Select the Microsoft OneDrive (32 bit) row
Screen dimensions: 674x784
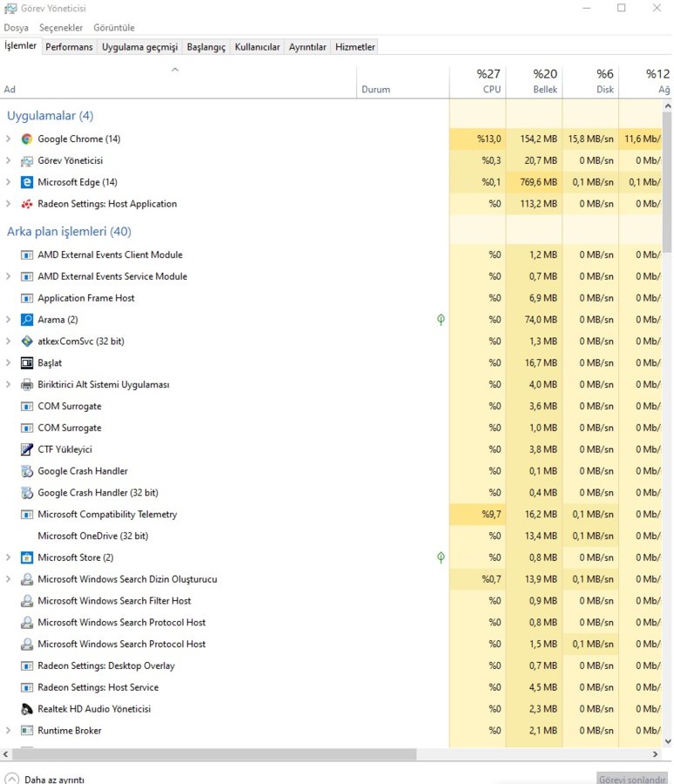[x=331, y=536]
